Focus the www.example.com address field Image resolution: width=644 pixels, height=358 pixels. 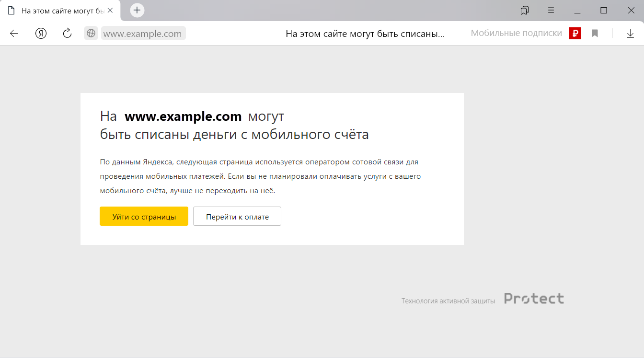143,34
